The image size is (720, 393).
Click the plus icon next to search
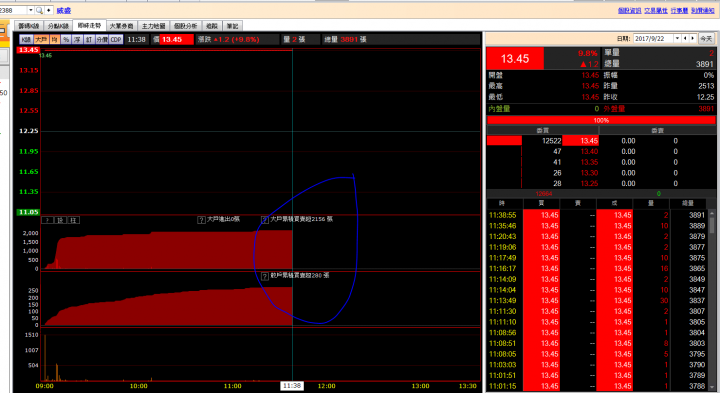tap(49, 10)
